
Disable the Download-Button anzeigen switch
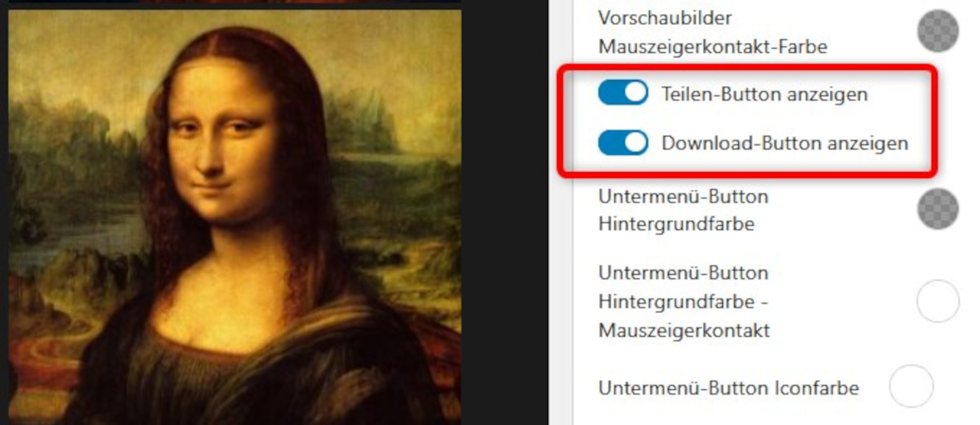click(623, 144)
